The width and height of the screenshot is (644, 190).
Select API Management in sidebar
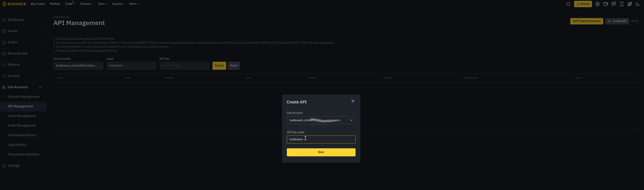pyautogui.click(x=24, y=106)
